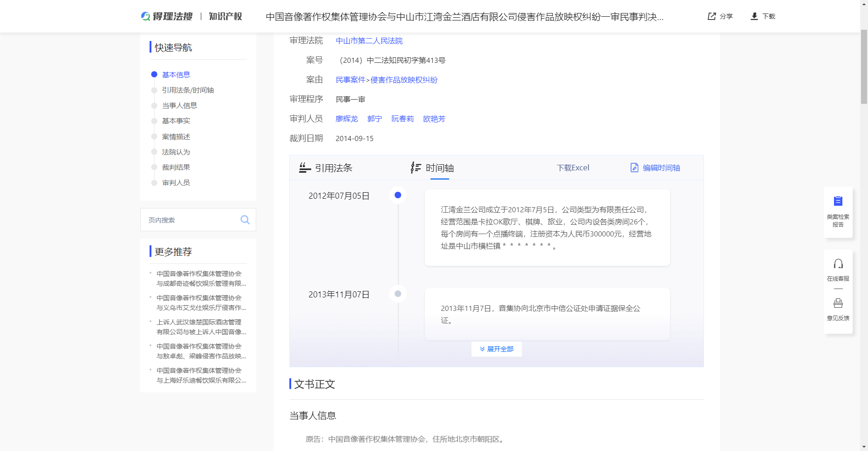Open 民事案件 case category link
Viewport: 868px width, 451px height.
[x=350, y=80]
